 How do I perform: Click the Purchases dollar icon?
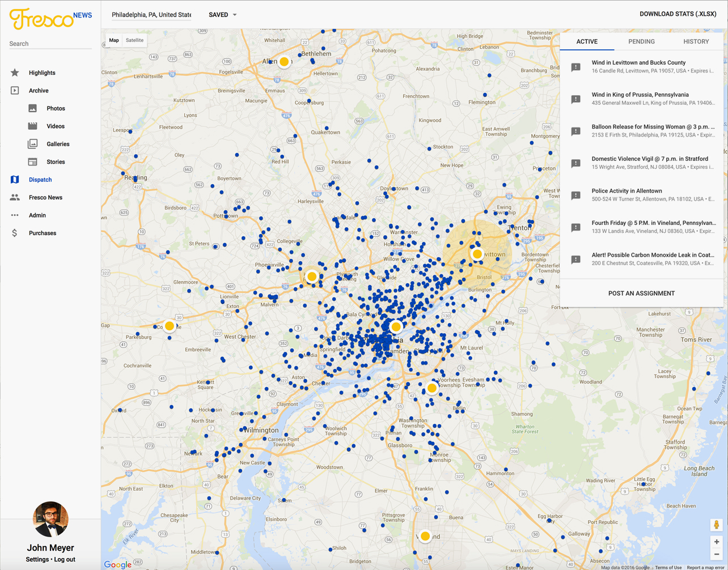pyautogui.click(x=15, y=233)
